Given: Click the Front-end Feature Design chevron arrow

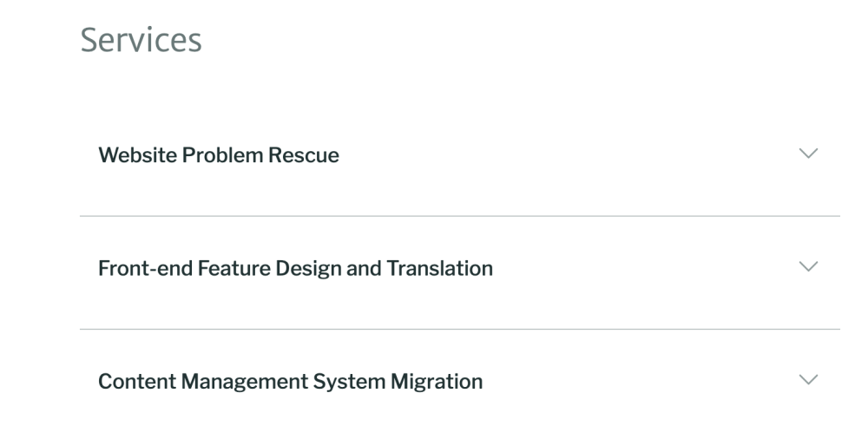Looking at the screenshot, I should click(x=808, y=266).
